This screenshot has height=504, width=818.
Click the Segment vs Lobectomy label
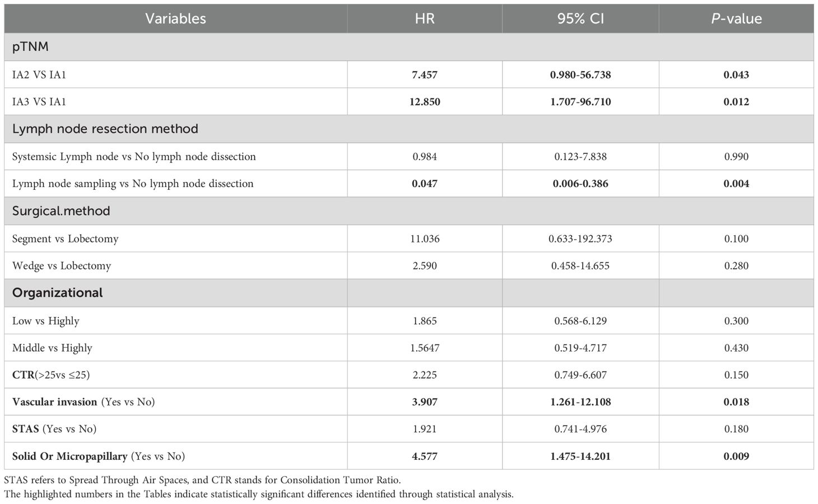[66, 239]
